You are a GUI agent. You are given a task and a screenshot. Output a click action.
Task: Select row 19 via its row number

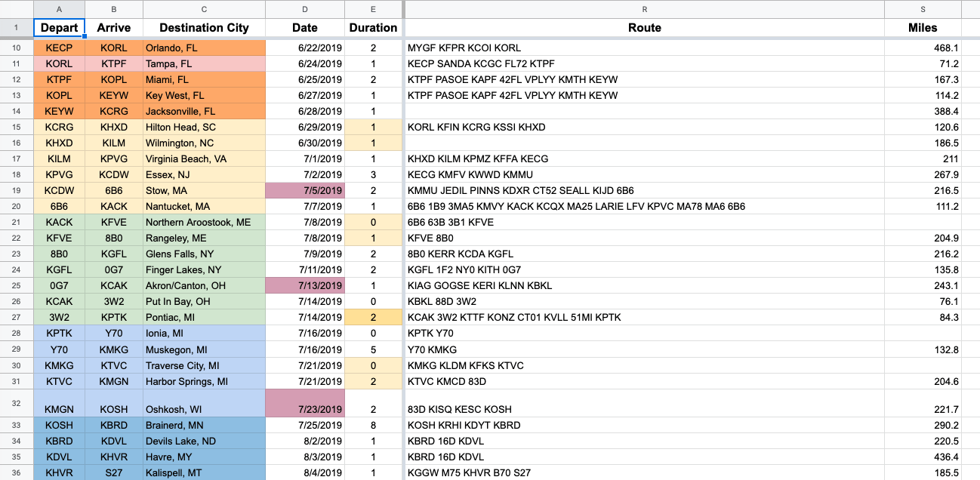tap(16, 191)
